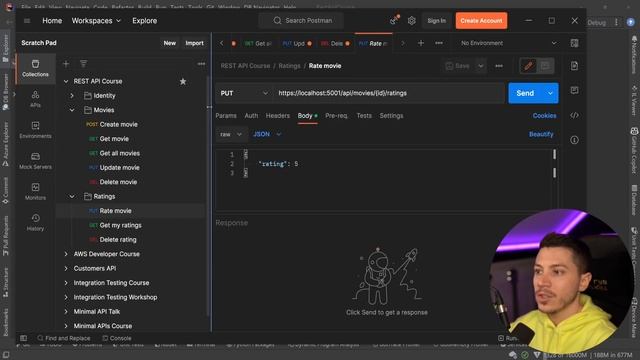Open the JSON format dropdown

(x=267, y=134)
